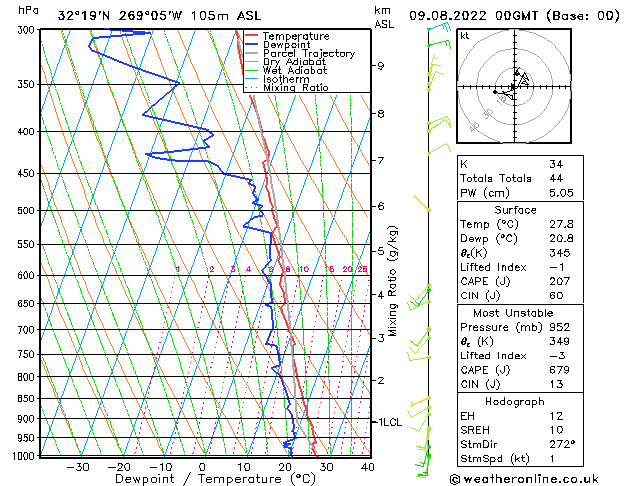Click the Surface CAPE value 207
Screen dimensions: 629x486
click(x=560, y=281)
